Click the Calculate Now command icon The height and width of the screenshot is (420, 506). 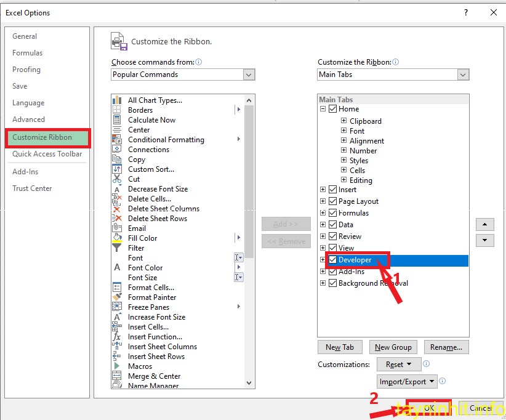(117, 120)
